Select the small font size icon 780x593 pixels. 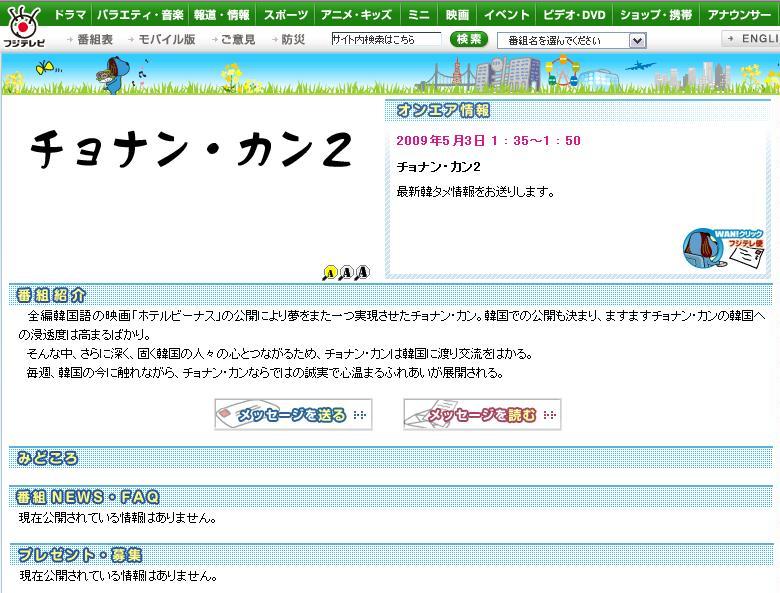click(330, 273)
